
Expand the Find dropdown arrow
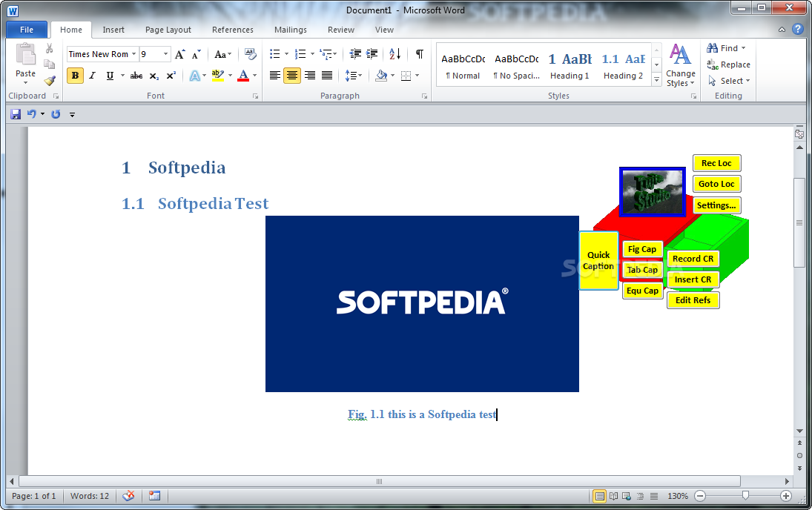point(744,48)
